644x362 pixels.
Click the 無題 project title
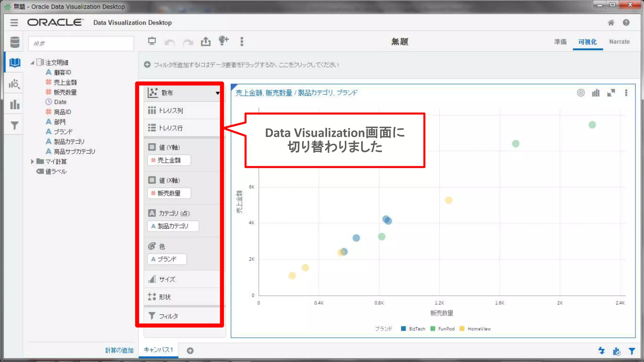(399, 41)
